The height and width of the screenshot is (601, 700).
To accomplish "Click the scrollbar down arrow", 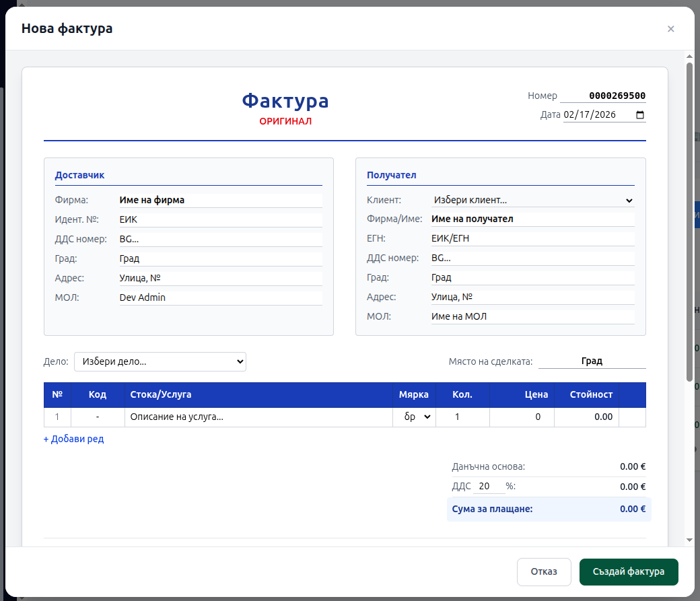I will [x=689, y=540].
